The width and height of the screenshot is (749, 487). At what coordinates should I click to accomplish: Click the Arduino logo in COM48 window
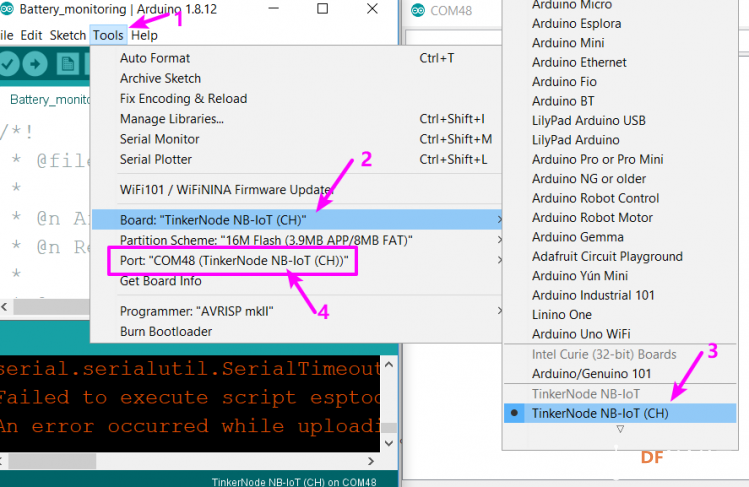[x=418, y=10]
